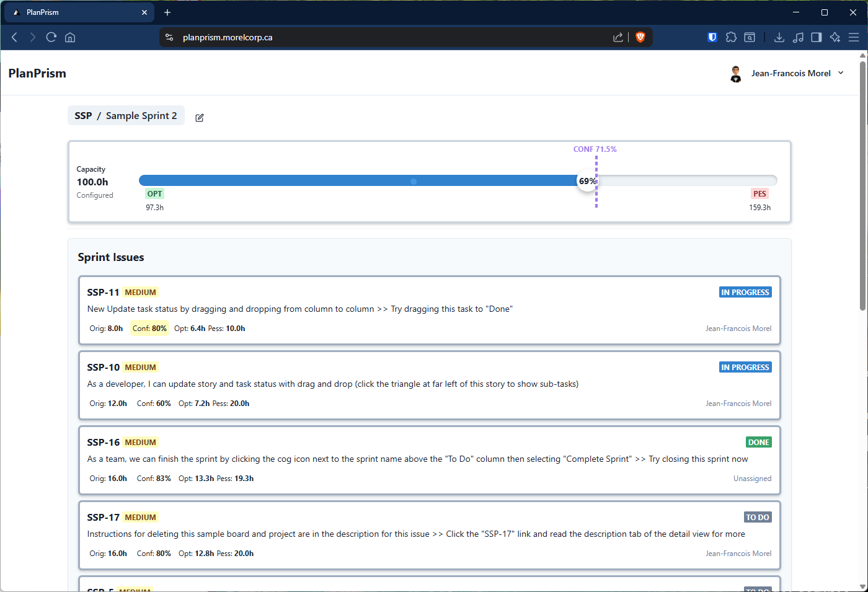Click the IN PROGRESS badge on SSP-10
The image size is (868, 592).
pos(745,368)
